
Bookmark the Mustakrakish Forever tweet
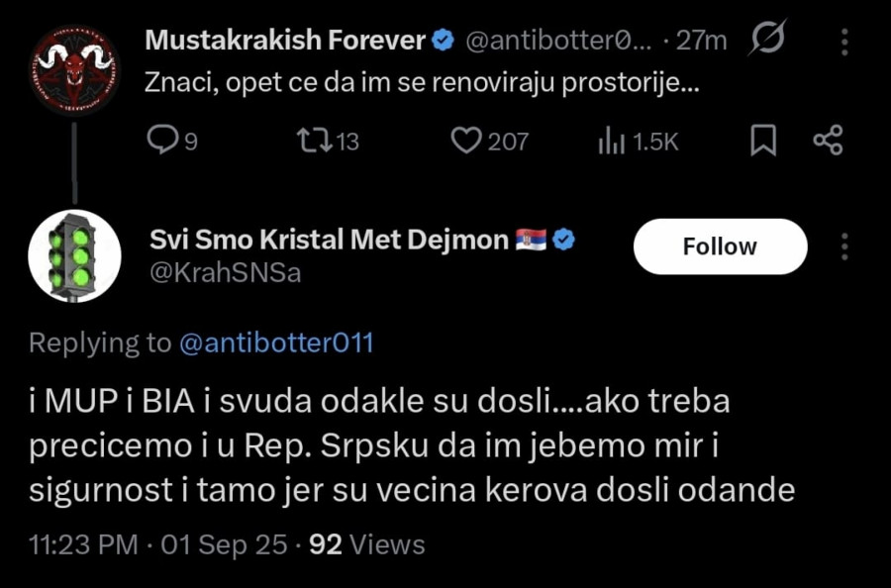pos(762,142)
